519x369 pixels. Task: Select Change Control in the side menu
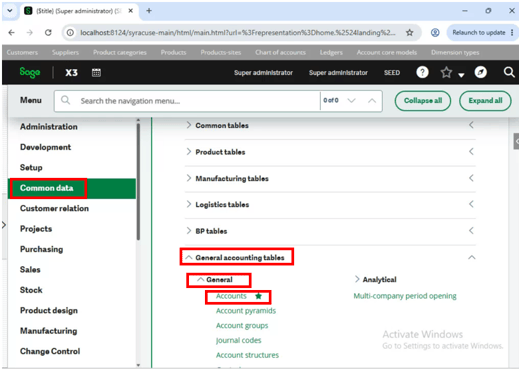pos(50,351)
